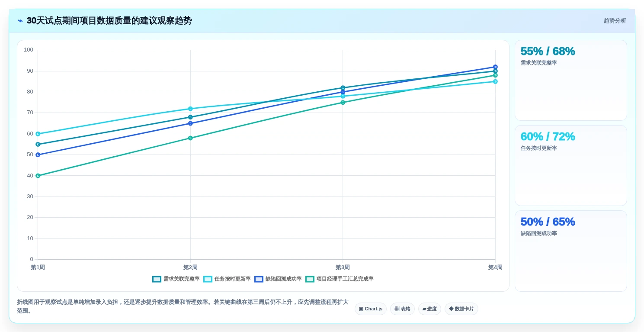Click 项目经理手工汇总完成率 point at 第2周 (58)
This screenshot has height=332, width=644.
tap(190, 138)
